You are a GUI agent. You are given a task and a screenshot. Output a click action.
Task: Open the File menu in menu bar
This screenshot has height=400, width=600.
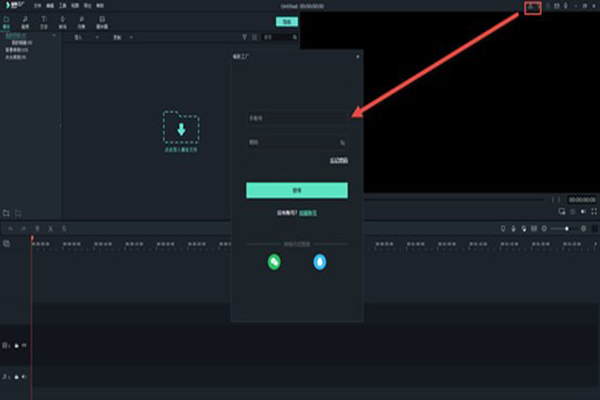tap(37, 6)
